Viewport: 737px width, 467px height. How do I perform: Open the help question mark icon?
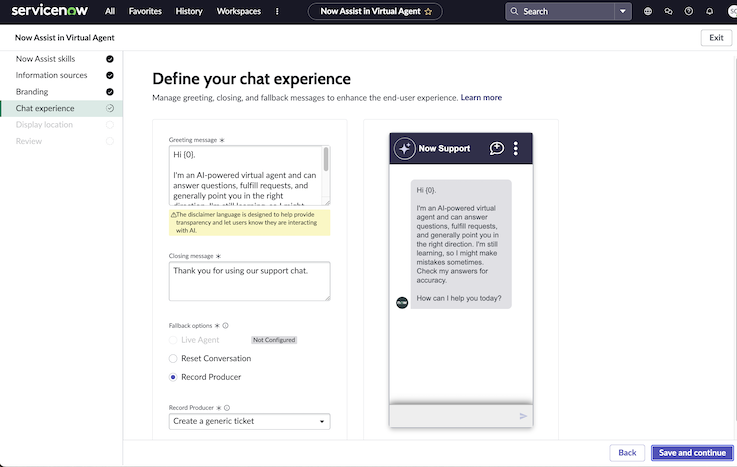(x=689, y=11)
